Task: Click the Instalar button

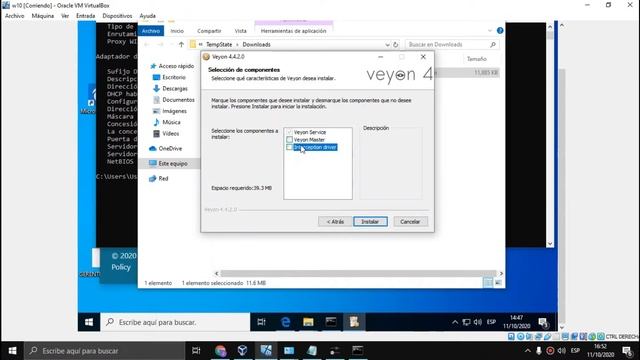Action: coord(370,222)
